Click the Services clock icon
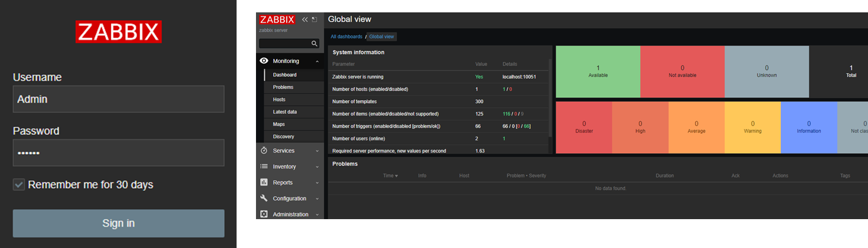This screenshot has height=248, width=868. [x=264, y=151]
